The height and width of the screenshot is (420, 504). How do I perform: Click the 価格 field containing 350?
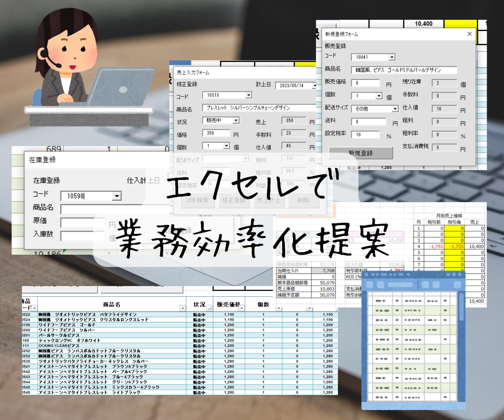click(216, 133)
